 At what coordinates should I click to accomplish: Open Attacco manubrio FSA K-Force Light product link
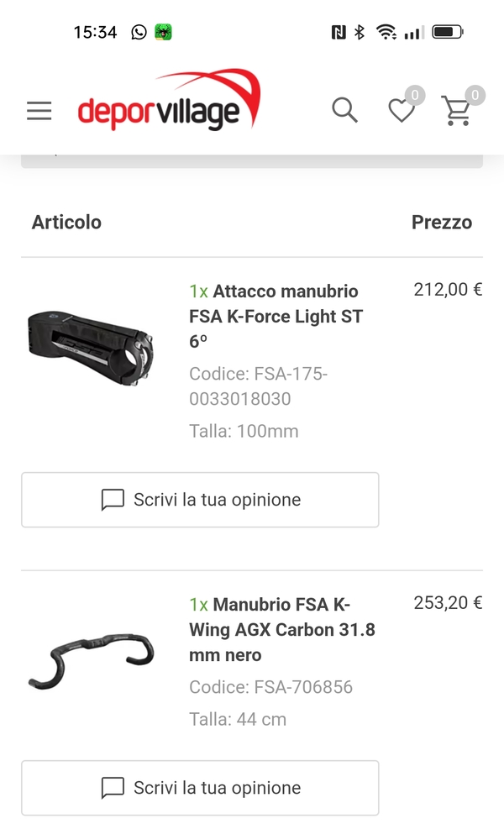click(x=276, y=316)
